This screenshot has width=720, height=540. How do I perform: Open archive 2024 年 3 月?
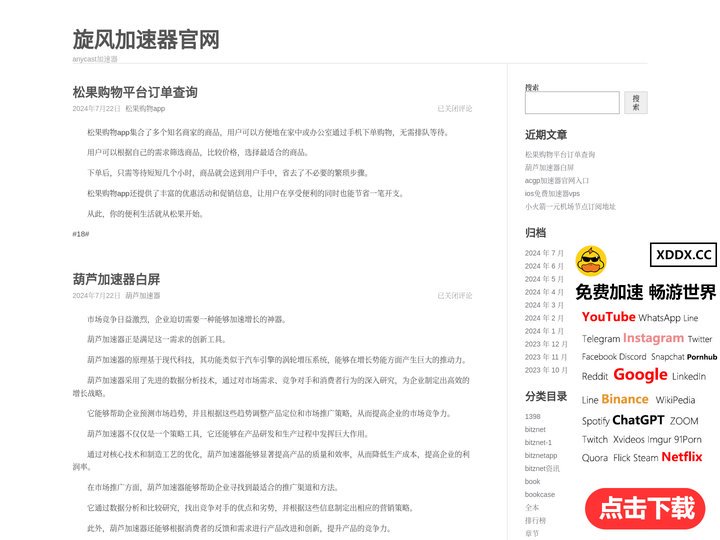tap(544, 305)
